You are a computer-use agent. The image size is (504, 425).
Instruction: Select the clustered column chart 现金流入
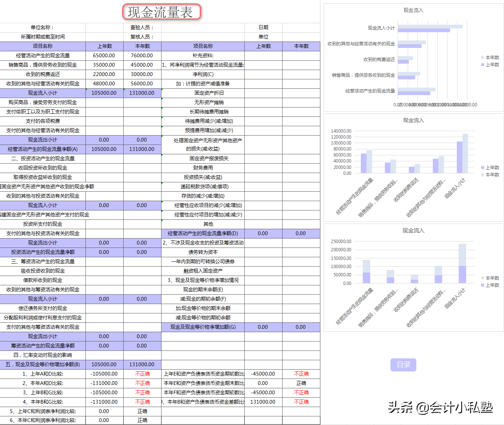point(414,167)
